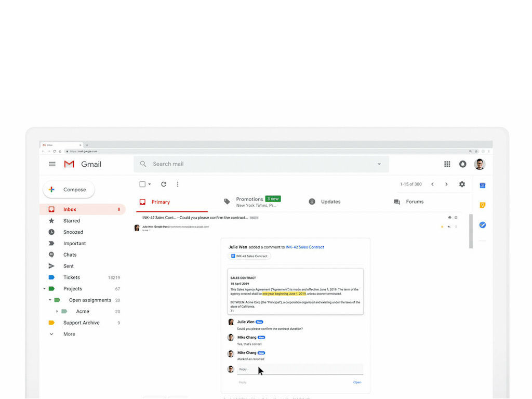Expand the Acme sublabel

point(57,311)
